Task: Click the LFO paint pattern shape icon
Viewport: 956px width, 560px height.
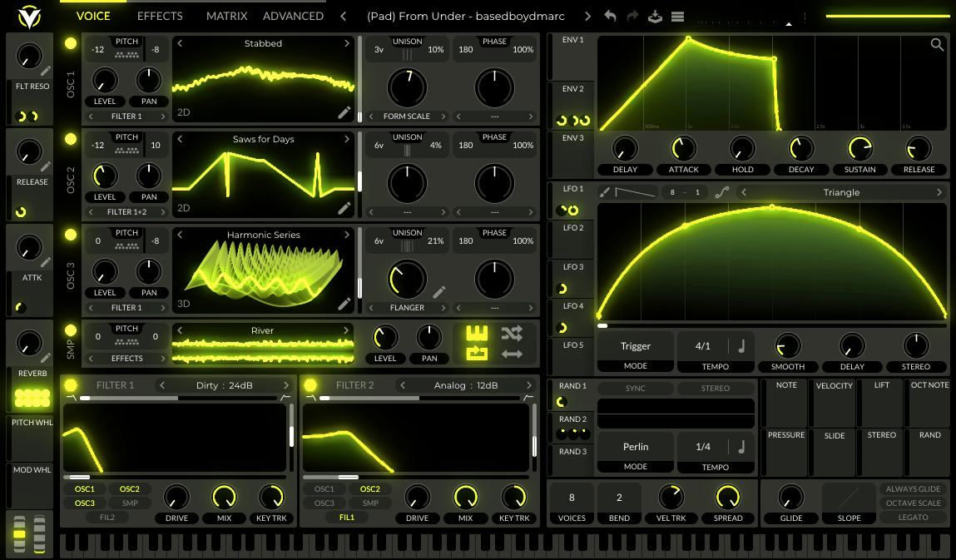Action: click(x=636, y=192)
